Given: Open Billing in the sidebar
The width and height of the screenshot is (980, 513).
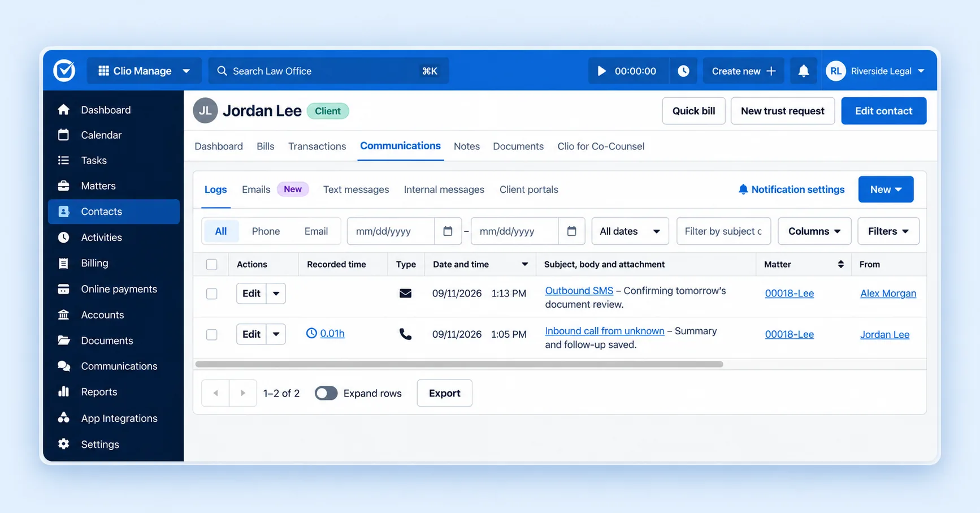Looking at the screenshot, I should 114,263.
